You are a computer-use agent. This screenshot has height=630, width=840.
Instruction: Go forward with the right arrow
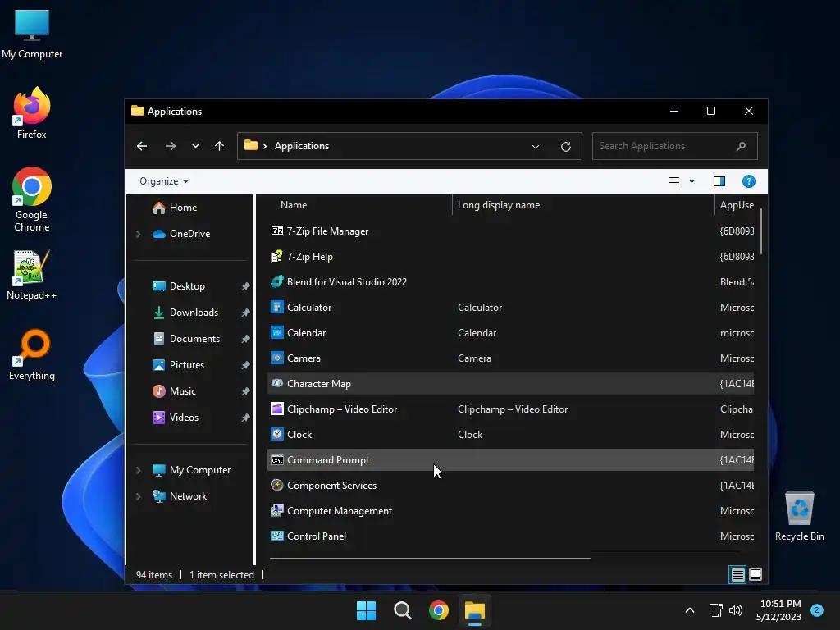pyautogui.click(x=171, y=146)
